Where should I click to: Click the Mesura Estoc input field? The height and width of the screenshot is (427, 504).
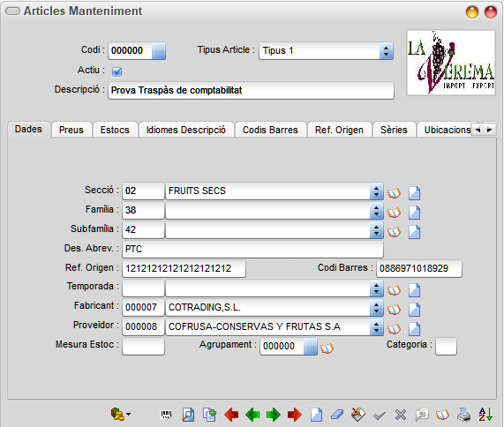click(x=143, y=347)
